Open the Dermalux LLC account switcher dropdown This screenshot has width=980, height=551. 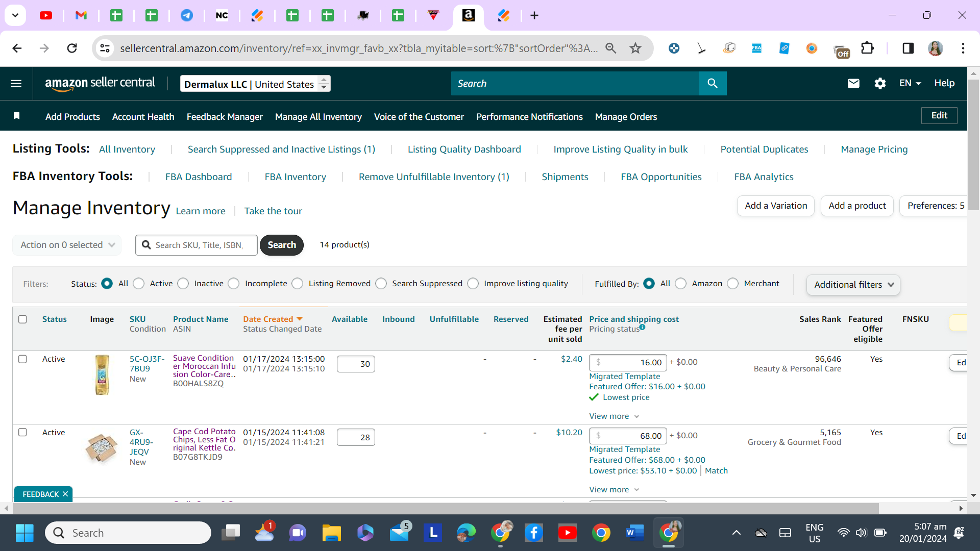pyautogui.click(x=255, y=84)
